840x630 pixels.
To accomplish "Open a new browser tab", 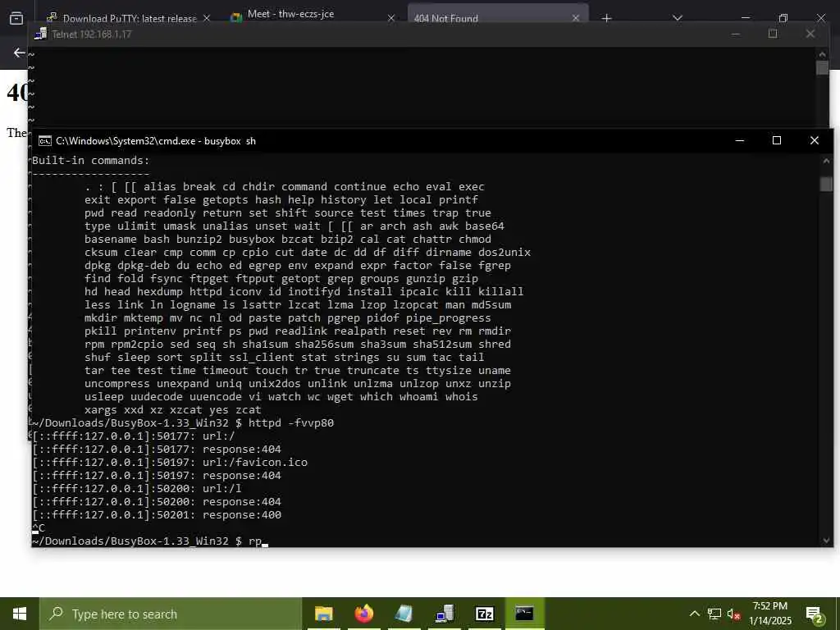I will click(x=606, y=18).
